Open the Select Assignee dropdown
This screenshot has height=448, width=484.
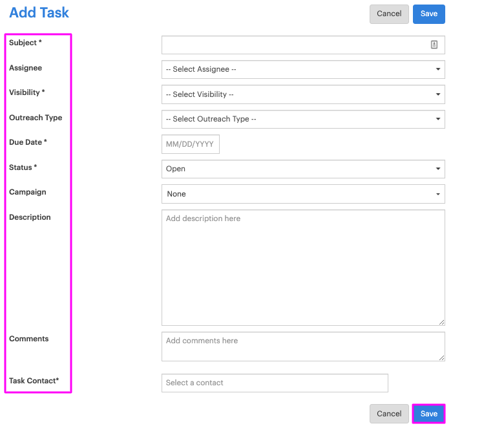point(303,69)
